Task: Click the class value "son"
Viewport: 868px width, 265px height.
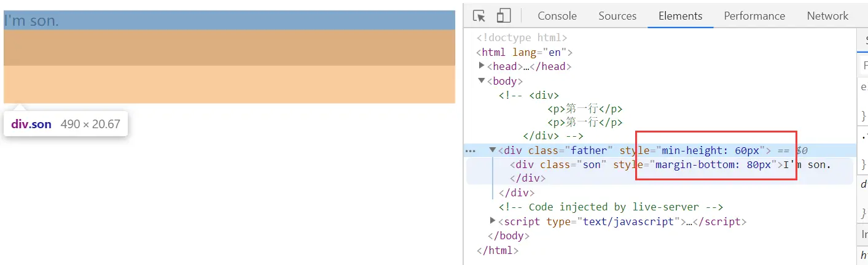Action: [592, 164]
